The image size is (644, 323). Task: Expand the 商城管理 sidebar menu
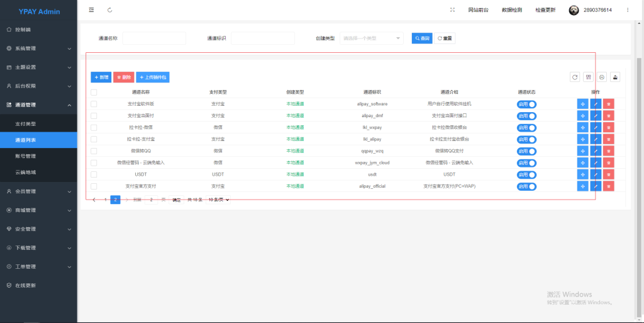pos(38,210)
